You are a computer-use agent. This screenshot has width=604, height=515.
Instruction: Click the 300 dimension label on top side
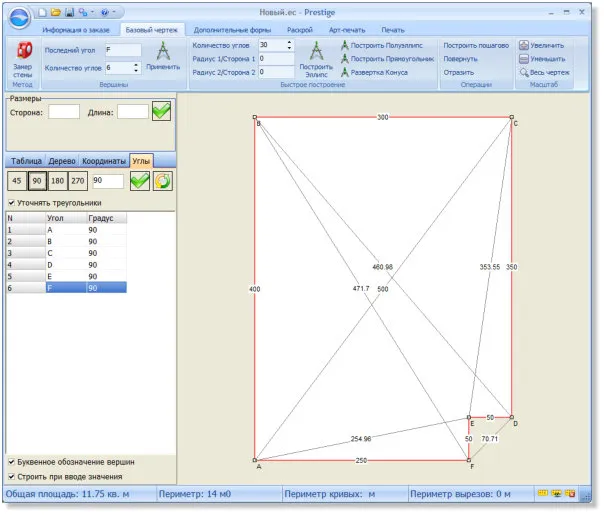(x=383, y=117)
